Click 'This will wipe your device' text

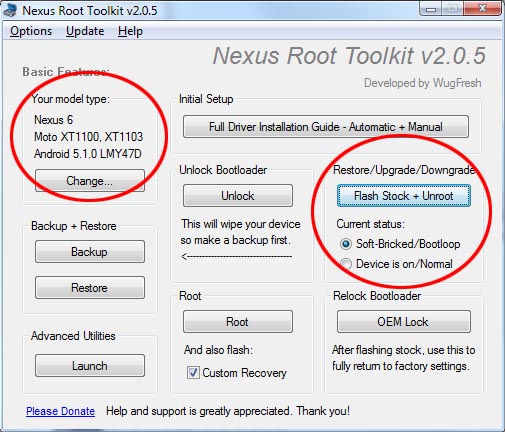[241, 224]
